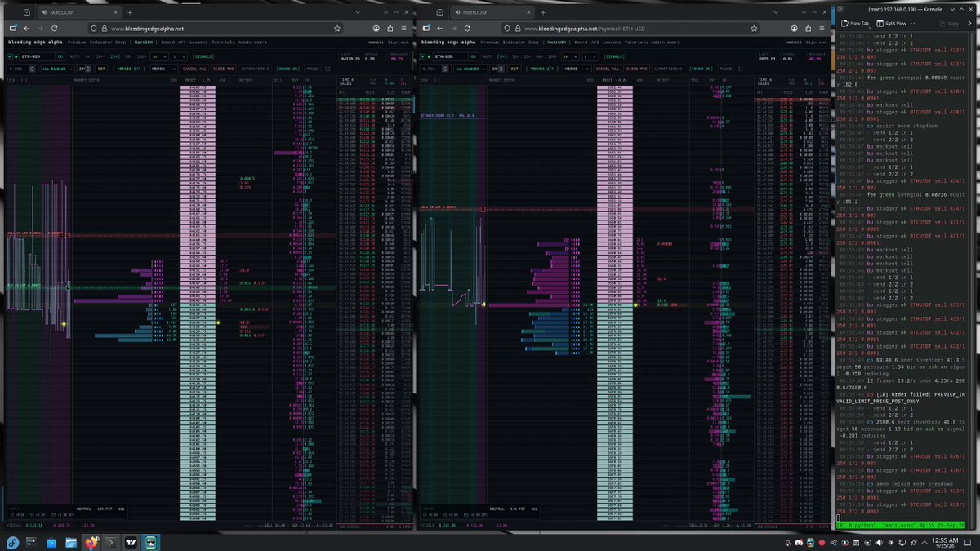Open the KDE application launcher
Viewport: 980px width, 551px height.
pyautogui.click(x=11, y=542)
